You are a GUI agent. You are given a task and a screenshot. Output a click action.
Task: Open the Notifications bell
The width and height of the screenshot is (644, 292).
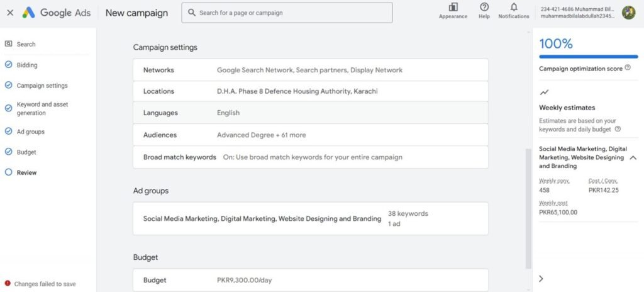tap(514, 7)
